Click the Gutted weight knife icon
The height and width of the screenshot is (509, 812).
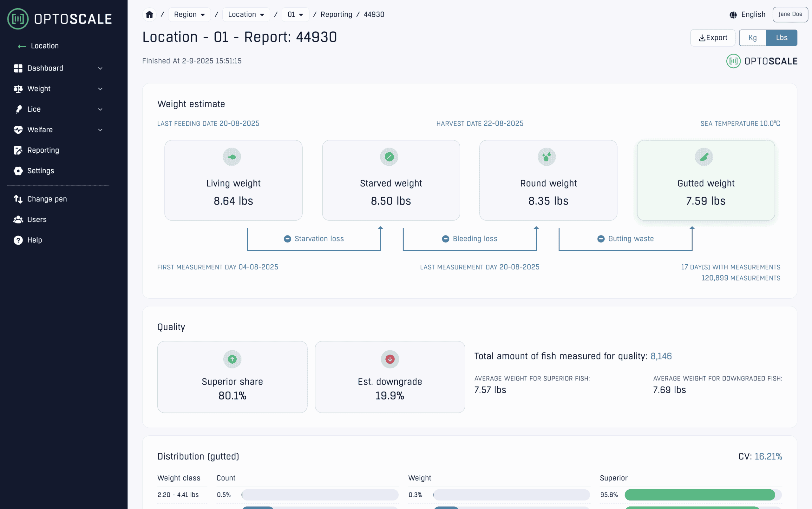tap(704, 157)
